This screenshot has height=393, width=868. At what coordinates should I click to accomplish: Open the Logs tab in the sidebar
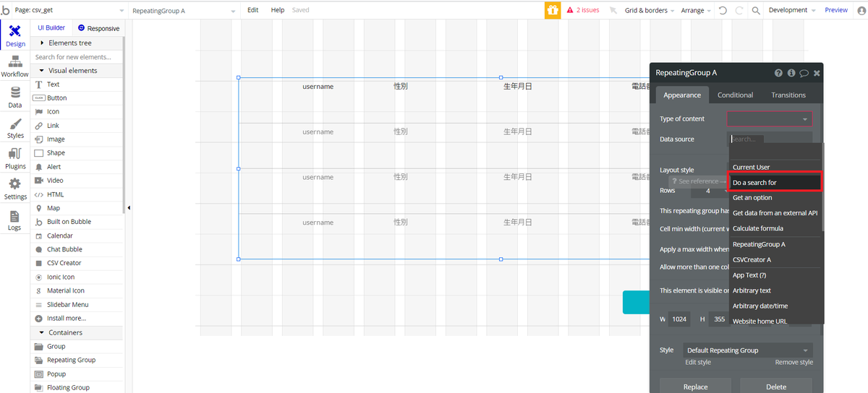coord(15,220)
